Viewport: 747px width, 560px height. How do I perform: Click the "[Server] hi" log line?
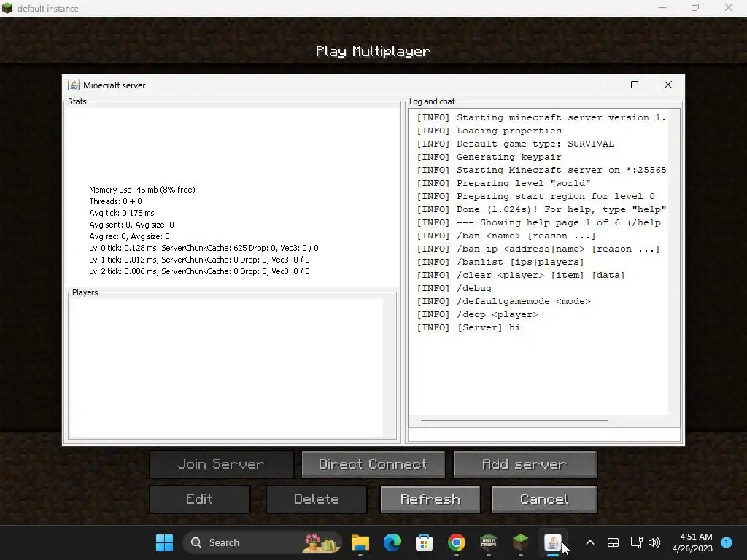tap(469, 327)
